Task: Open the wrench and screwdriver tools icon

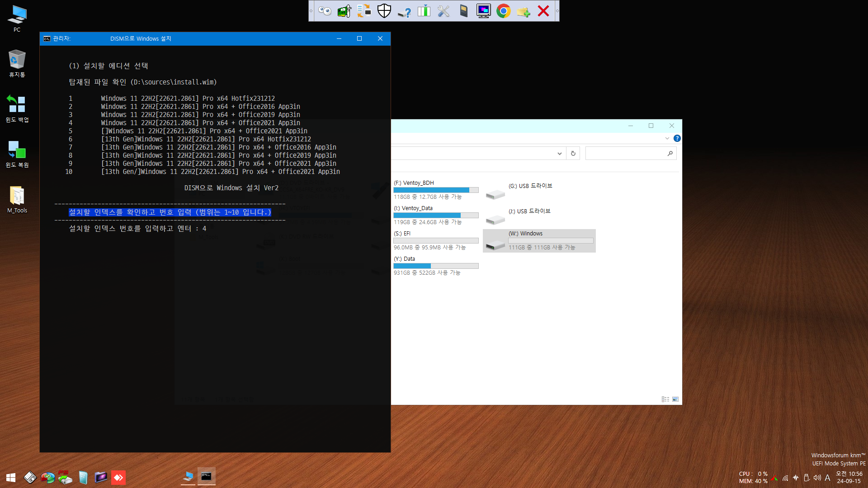Action: click(444, 11)
